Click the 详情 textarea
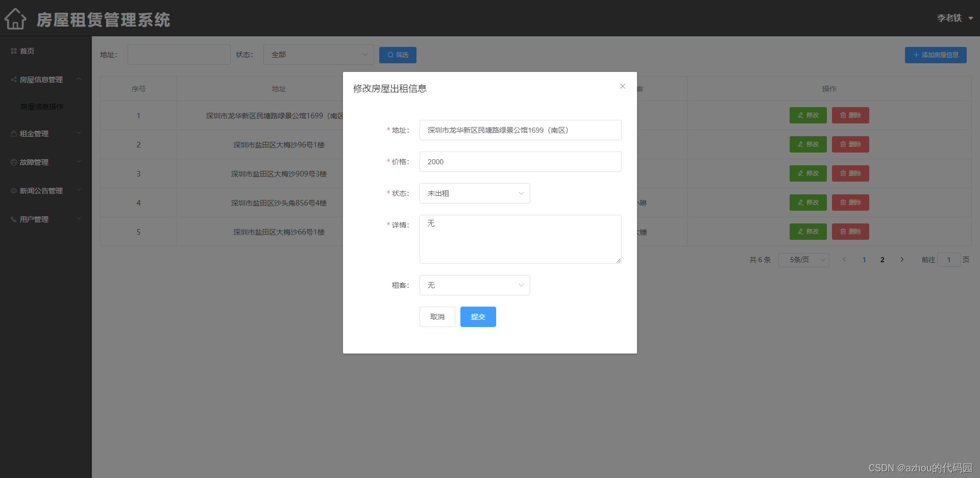 click(521, 239)
